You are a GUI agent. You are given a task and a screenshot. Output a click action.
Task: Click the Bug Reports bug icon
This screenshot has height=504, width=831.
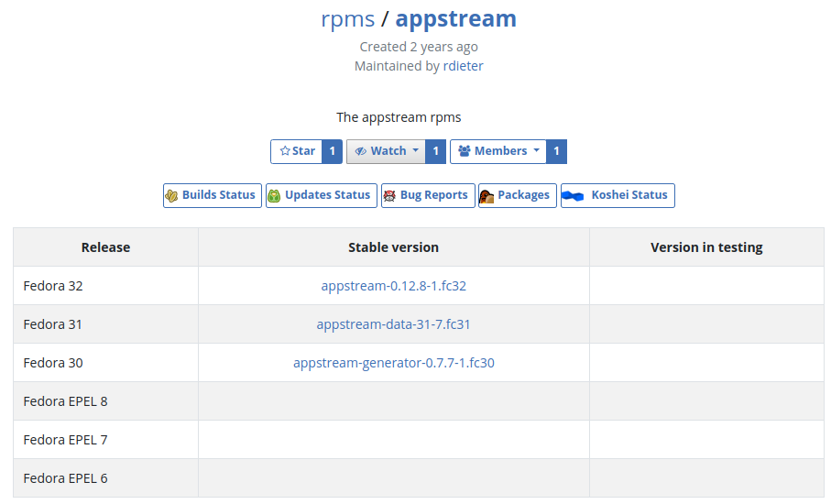click(x=389, y=195)
